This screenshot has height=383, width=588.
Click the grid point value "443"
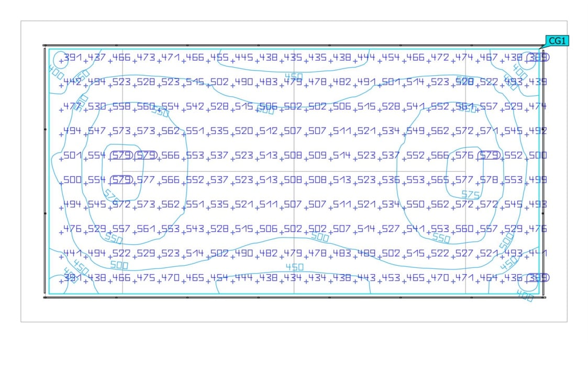[367, 278]
